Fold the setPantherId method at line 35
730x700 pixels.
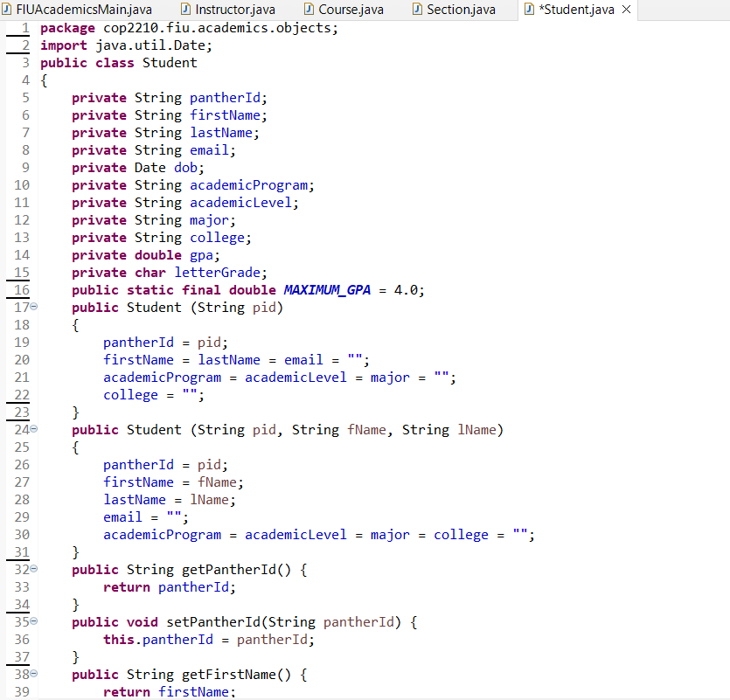click(x=34, y=621)
